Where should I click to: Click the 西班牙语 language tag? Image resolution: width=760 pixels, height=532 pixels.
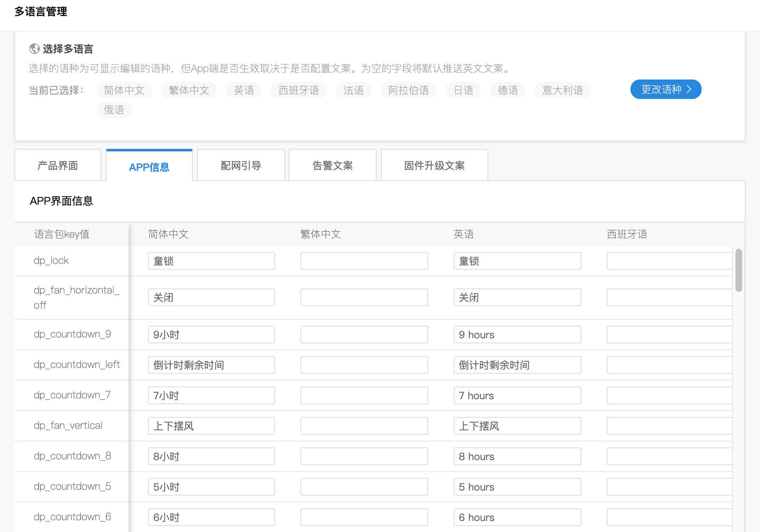tap(299, 90)
